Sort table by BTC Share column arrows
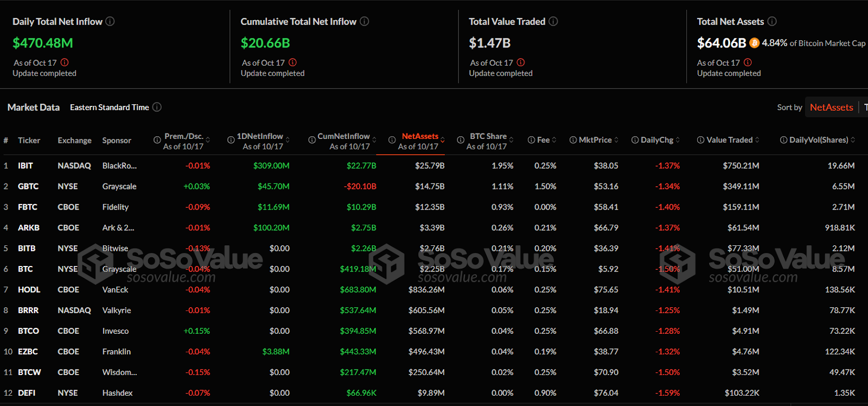 pyautogui.click(x=511, y=140)
